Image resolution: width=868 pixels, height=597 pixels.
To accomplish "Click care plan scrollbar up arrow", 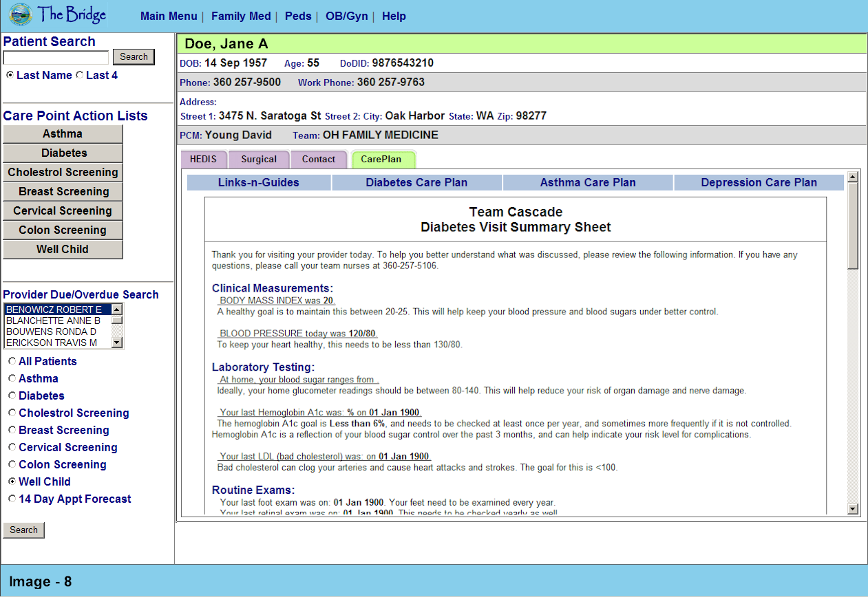I will 854,177.
